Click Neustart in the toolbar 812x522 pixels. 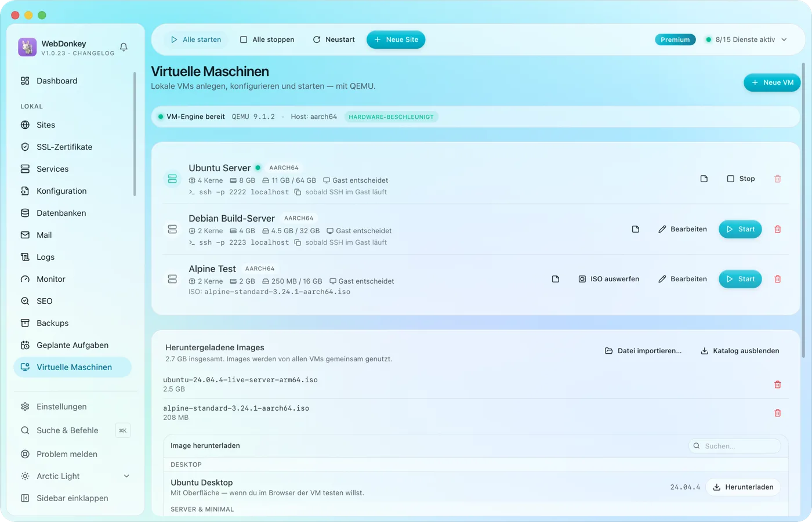(x=334, y=39)
